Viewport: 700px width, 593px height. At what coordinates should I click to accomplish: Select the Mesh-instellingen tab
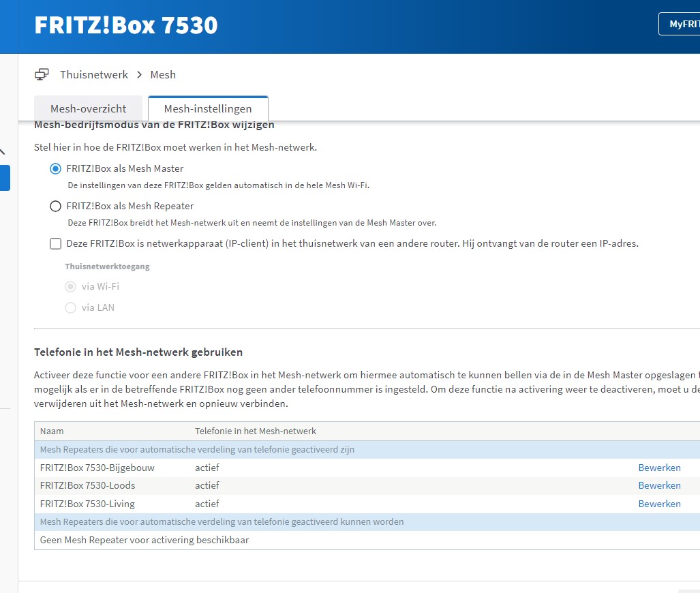pyautogui.click(x=208, y=108)
